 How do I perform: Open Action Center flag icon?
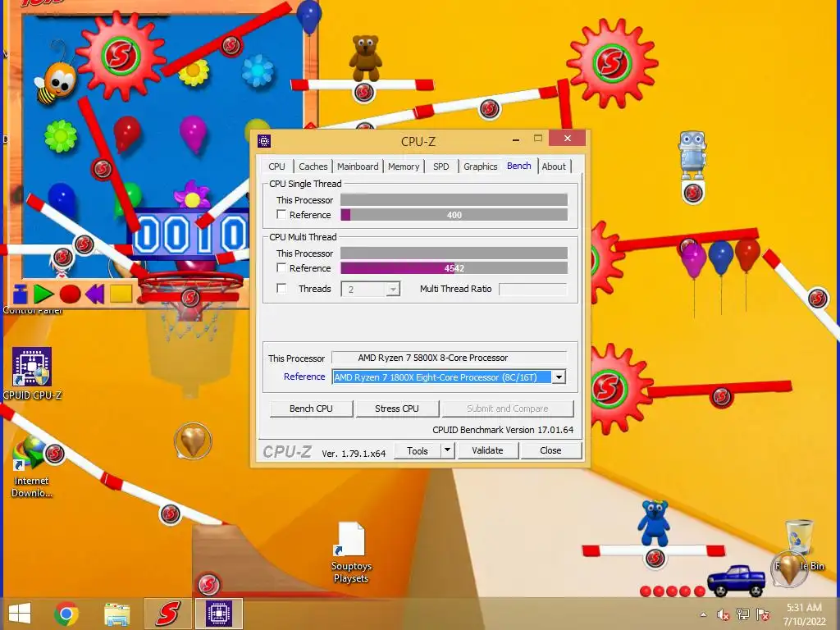pyautogui.click(x=763, y=614)
